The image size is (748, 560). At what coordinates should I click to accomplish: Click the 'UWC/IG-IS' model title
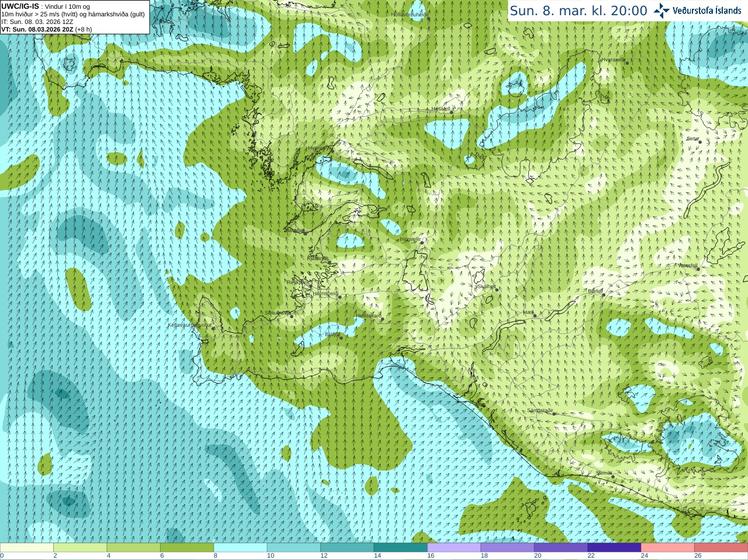click(x=20, y=6)
